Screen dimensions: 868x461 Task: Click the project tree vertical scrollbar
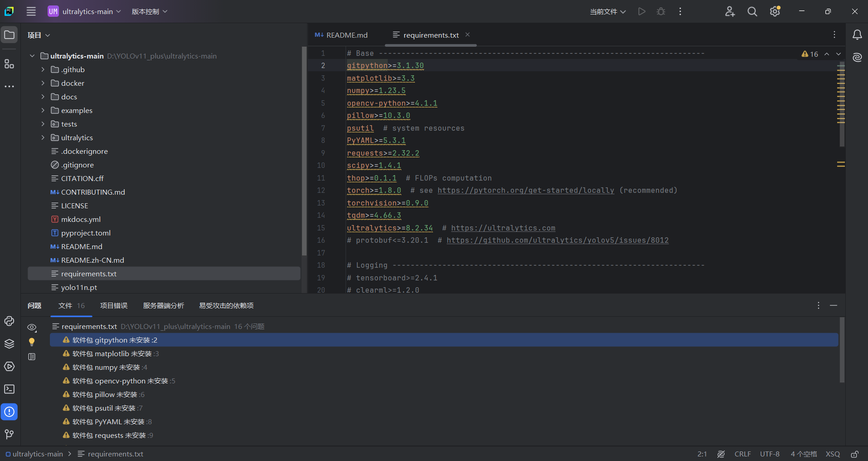tap(304, 151)
